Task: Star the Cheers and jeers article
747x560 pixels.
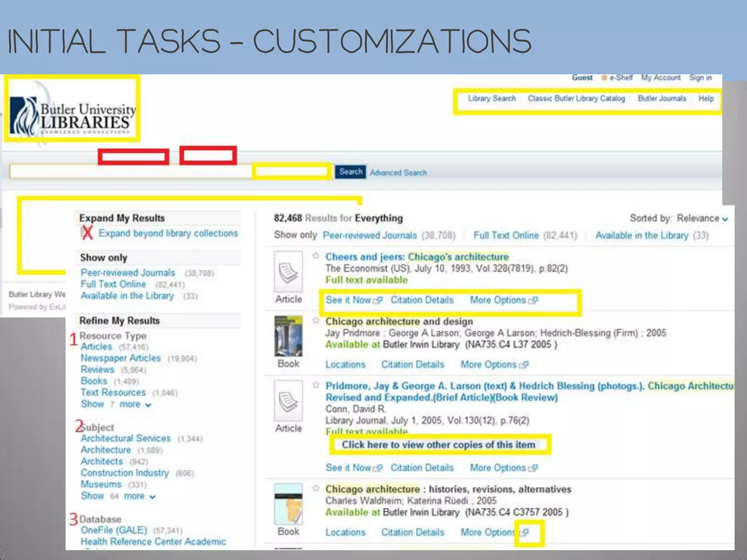Action: [316, 256]
